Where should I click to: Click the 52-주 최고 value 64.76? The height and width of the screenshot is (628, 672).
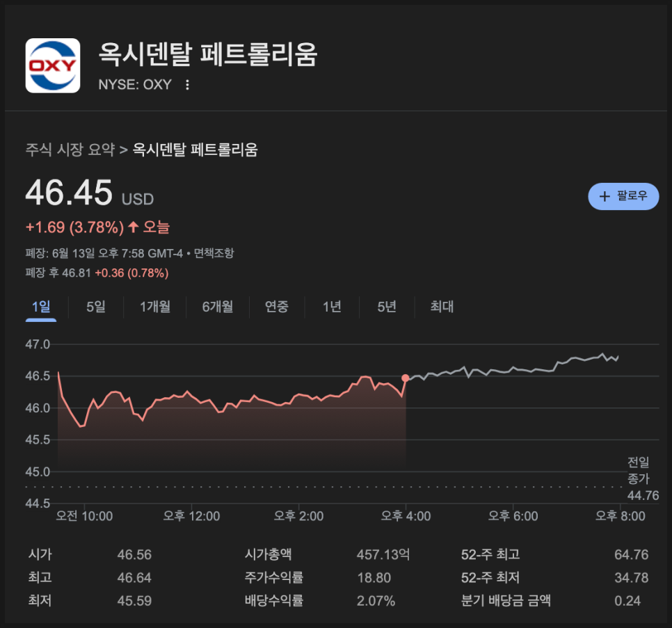631,555
